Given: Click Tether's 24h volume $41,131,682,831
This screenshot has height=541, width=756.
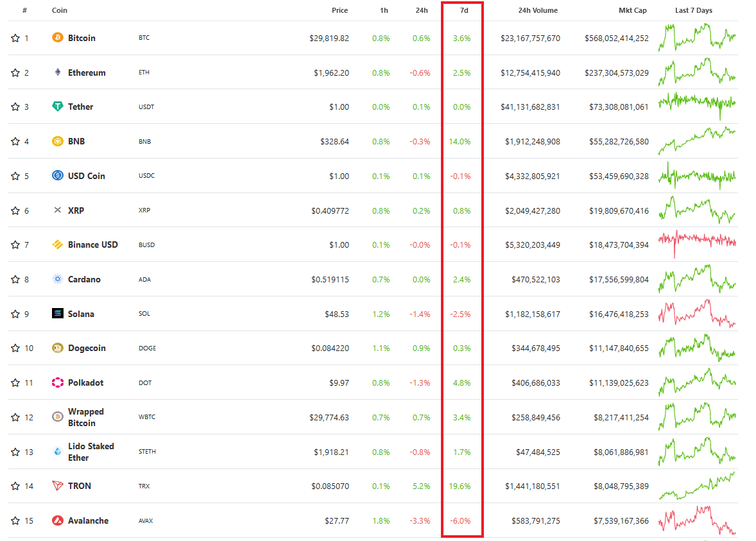Looking at the screenshot, I should coord(530,107).
